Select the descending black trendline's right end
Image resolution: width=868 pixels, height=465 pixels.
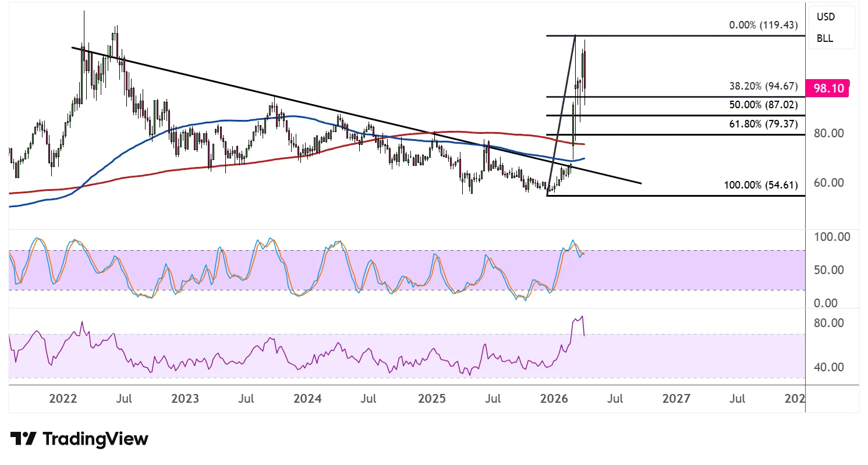pos(640,183)
